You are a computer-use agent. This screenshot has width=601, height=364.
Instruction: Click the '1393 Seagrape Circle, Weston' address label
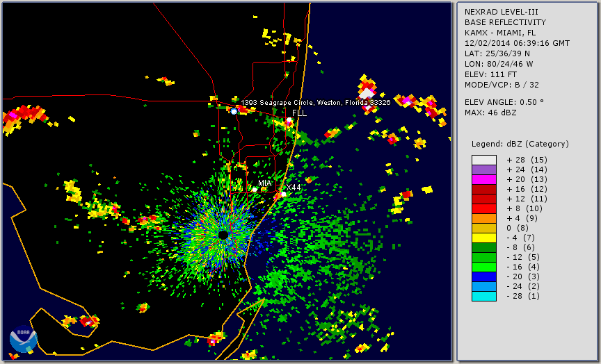(315, 103)
